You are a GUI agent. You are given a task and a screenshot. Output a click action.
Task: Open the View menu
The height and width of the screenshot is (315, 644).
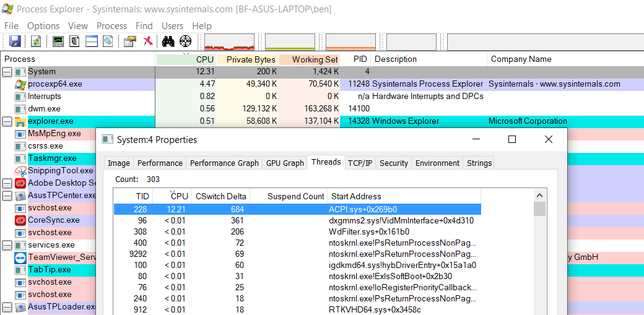(78, 26)
